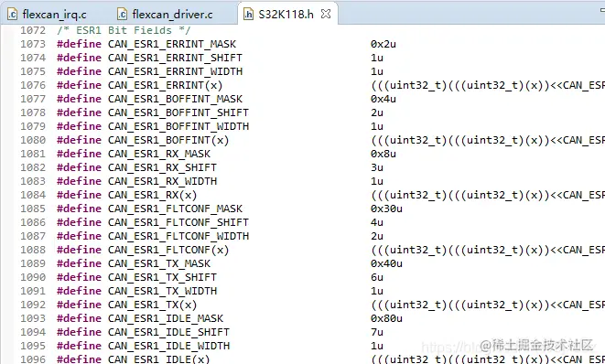Click on CAN_ESR1_TX_MASK identifier

[159, 263]
